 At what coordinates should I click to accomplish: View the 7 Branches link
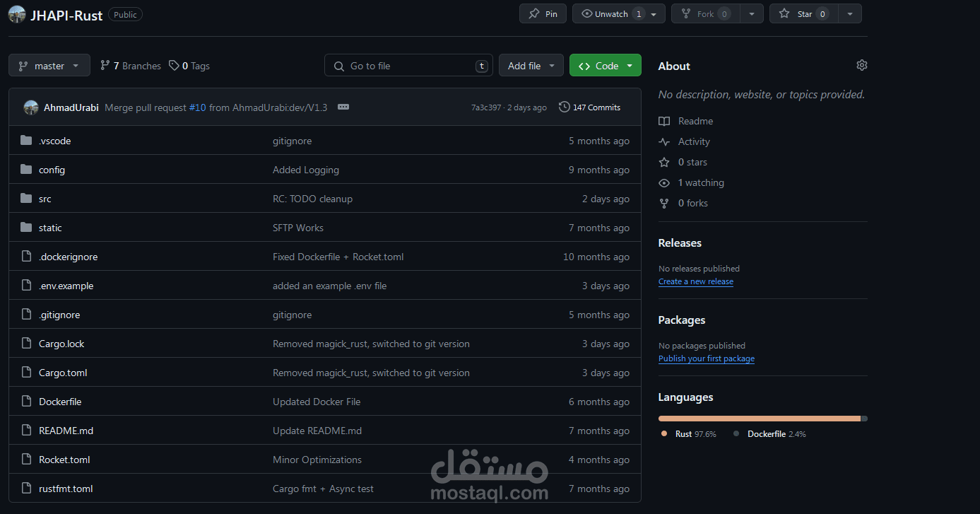pyautogui.click(x=131, y=66)
